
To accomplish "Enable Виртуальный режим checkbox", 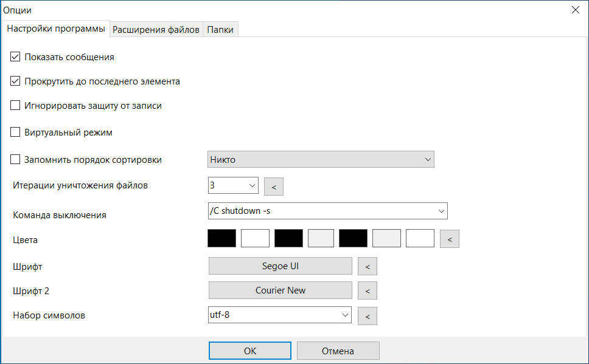I will click(x=16, y=132).
